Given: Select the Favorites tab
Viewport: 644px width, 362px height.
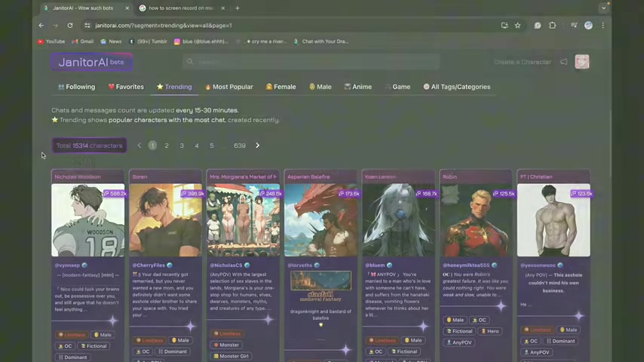Looking at the screenshot, I should click(125, 87).
